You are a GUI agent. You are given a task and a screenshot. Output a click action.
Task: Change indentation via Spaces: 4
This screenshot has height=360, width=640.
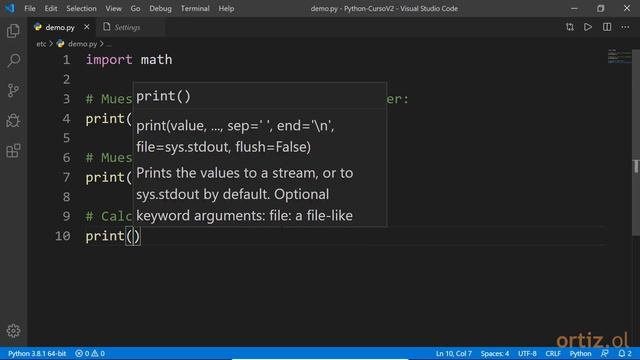point(495,353)
